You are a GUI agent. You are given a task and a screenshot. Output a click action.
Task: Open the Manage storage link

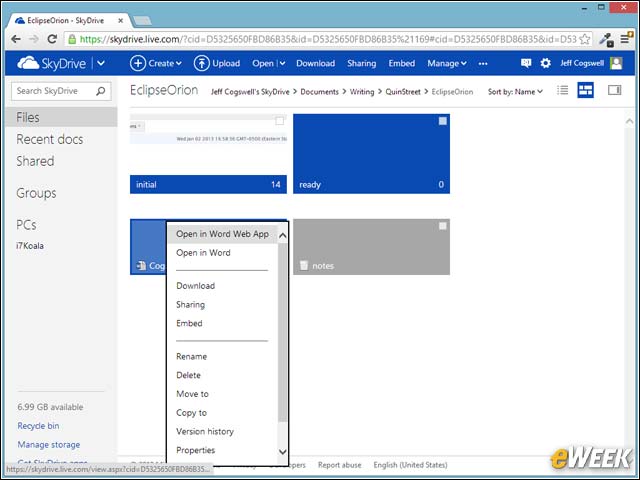click(x=49, y=444)
